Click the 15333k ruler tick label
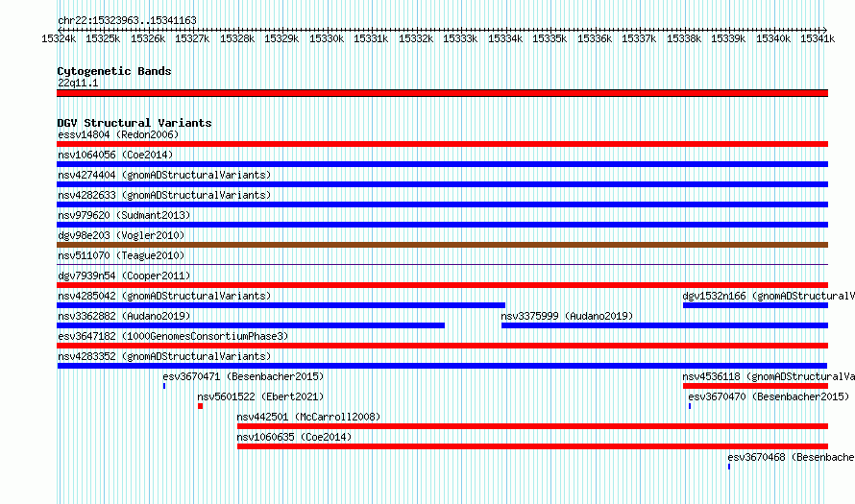Viewport: 855px width, 504px height. (x=460, y=38)
